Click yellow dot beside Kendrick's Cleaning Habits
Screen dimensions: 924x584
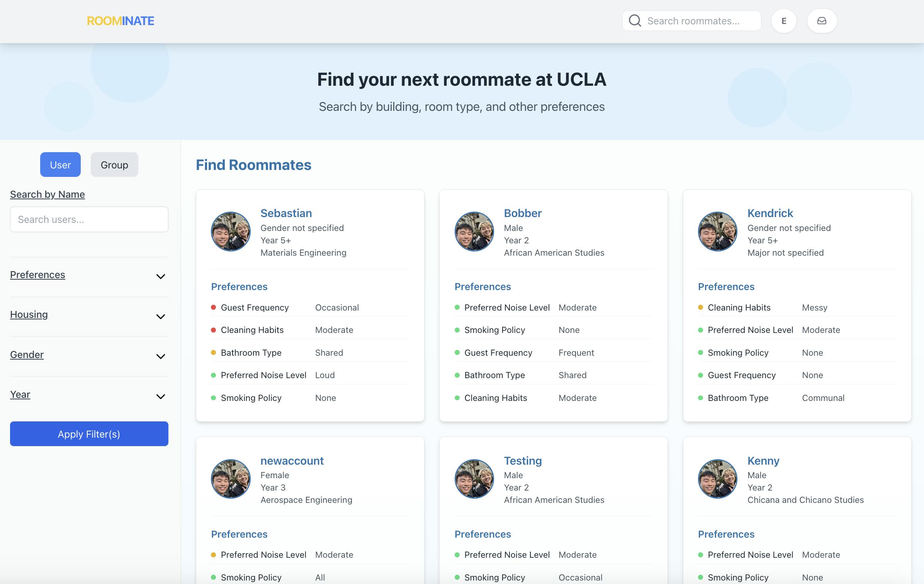tap(700, 307)
